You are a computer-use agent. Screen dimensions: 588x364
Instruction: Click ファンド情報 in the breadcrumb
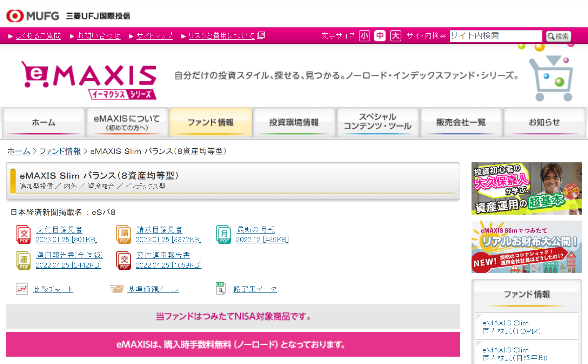60,151
